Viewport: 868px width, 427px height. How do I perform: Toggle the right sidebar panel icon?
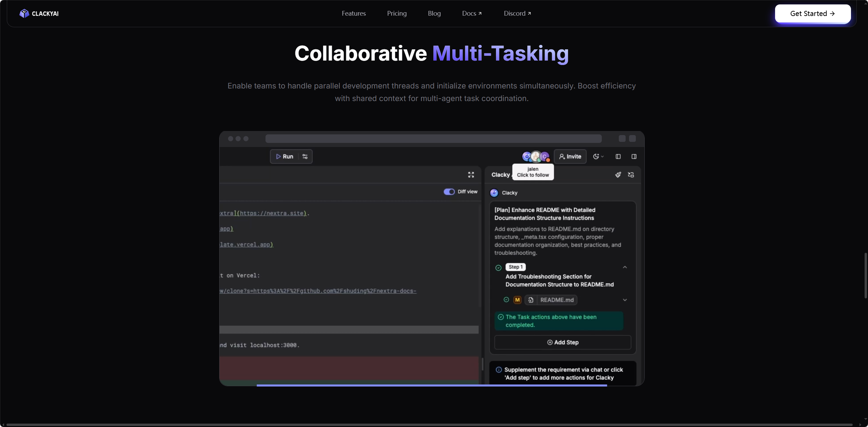634,157
